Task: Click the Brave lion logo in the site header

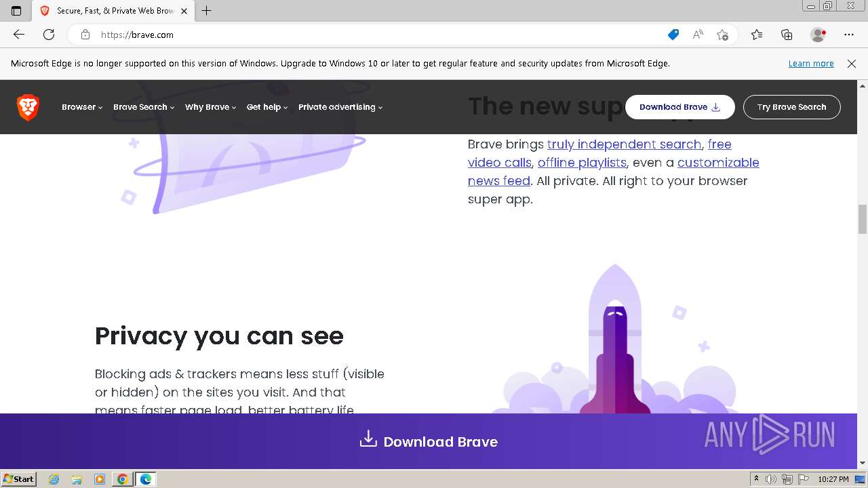Action: click(28, 107)
